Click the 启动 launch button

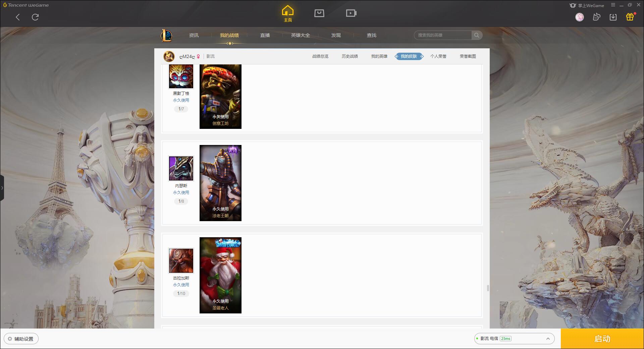click(x=602, y=339)
